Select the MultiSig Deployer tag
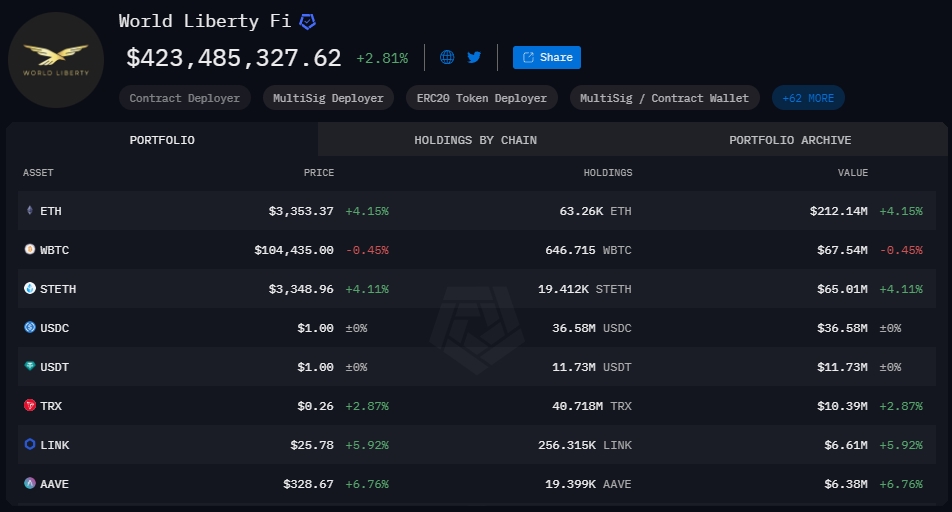This screenshot has height=512, width=952. 329,98
